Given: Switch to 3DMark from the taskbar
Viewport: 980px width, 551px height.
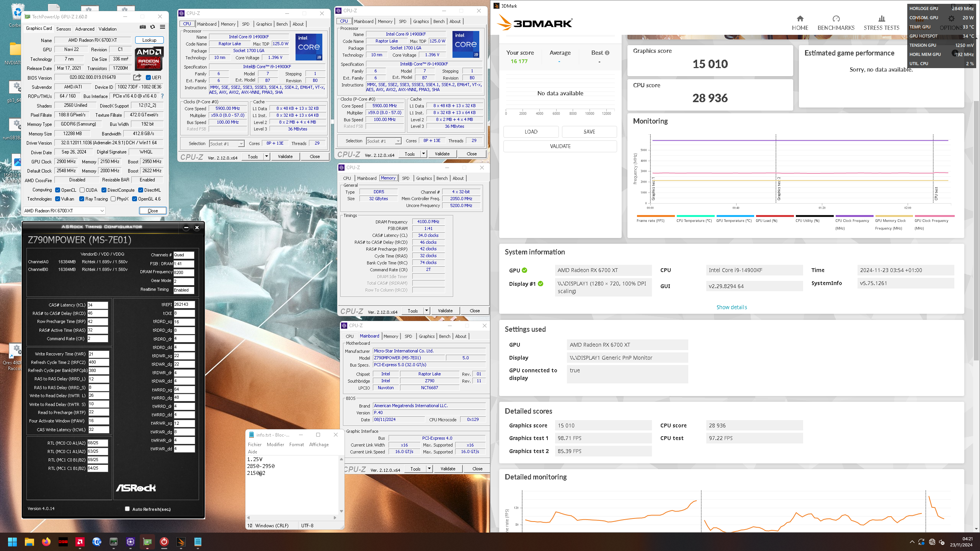Looking at the screenshot, I should coord(181,542).
